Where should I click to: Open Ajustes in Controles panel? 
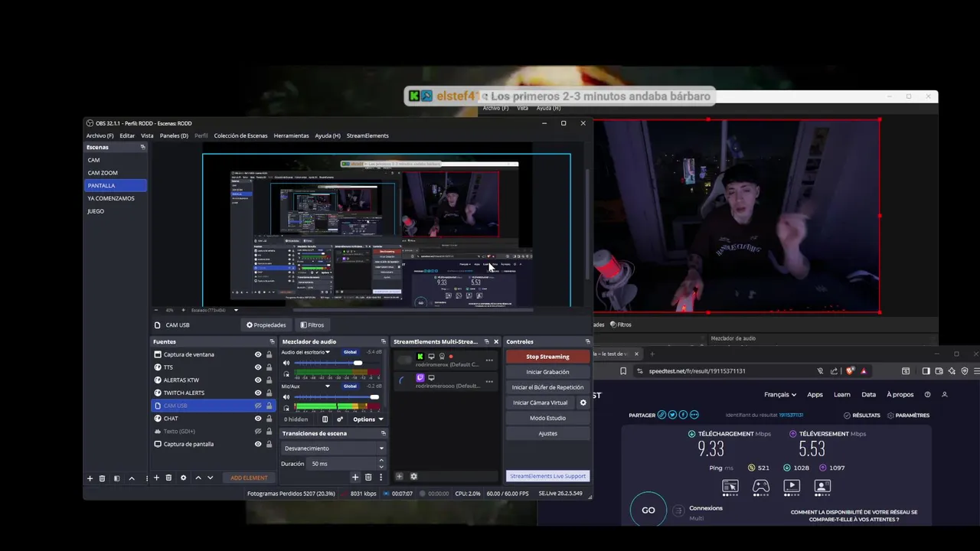(x=547, y=433)
